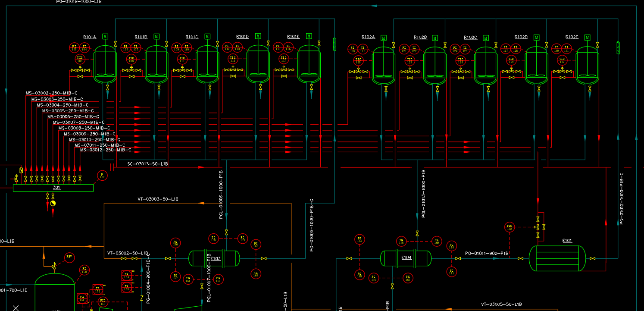Select the R101A reactor vessel symbol
The width and height of the screenshot is (644, 311).
pyautogui.click(x=105, y=64)
